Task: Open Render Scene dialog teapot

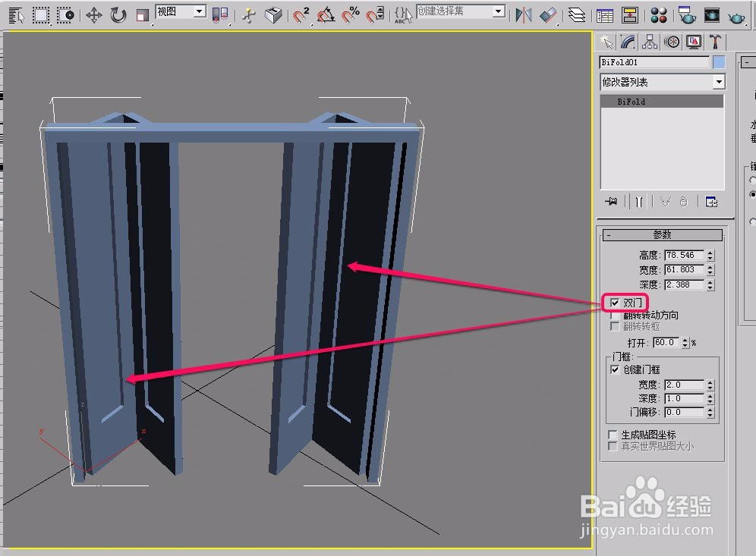Action: click(x=687, y=15)
